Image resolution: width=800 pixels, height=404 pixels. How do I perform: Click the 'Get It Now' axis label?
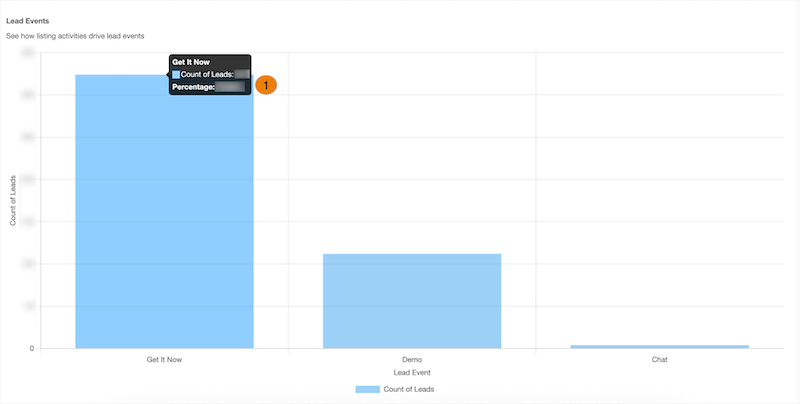point(164,360)
